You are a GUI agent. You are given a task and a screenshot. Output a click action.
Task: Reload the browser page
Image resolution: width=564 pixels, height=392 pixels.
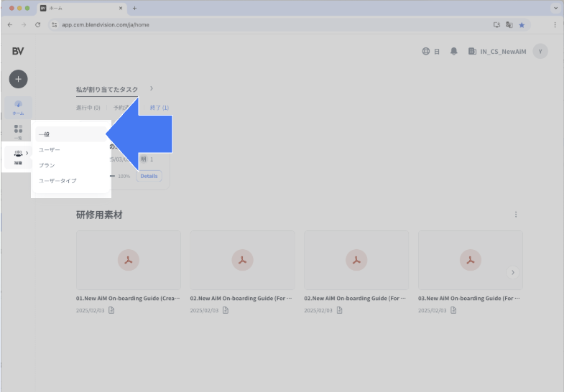coord(38,25)
